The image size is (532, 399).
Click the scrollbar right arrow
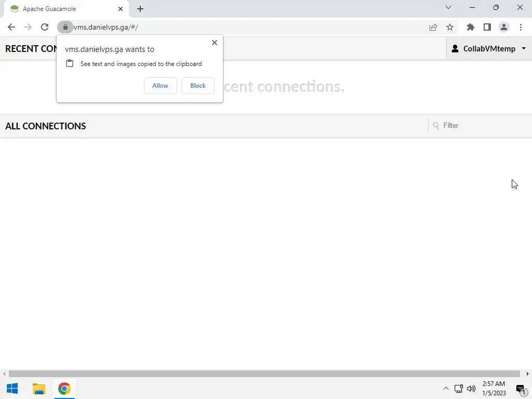click(x=528, y=374)
